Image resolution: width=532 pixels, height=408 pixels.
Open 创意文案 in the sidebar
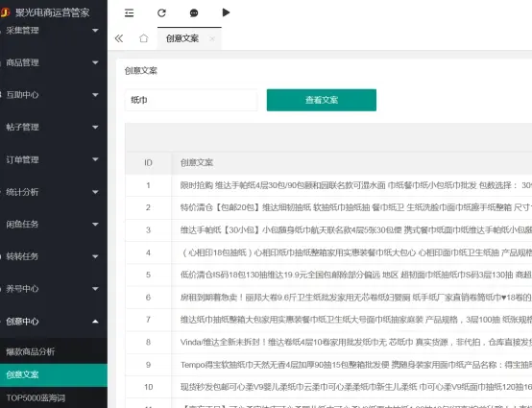[54, 374]
